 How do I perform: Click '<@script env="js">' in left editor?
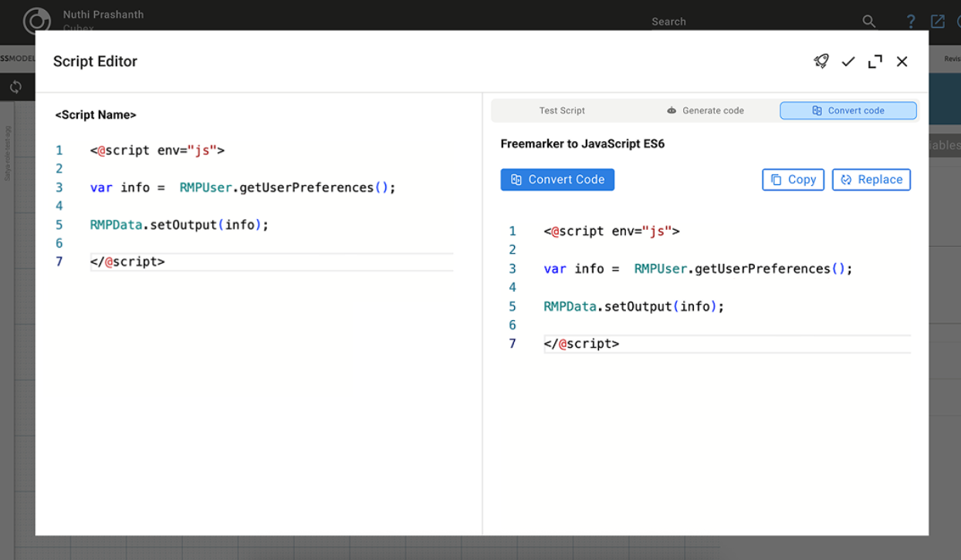[x=157, y=150]
